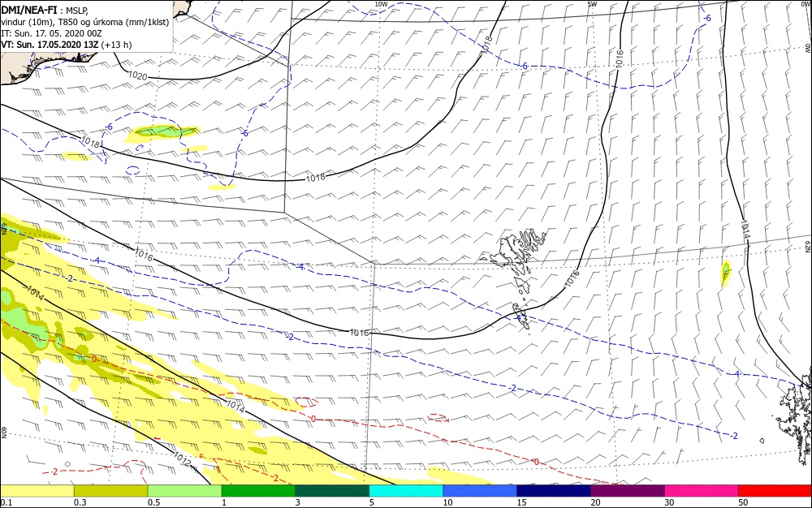
Task: Click the "20" legend value
Action: click(595, 502)
